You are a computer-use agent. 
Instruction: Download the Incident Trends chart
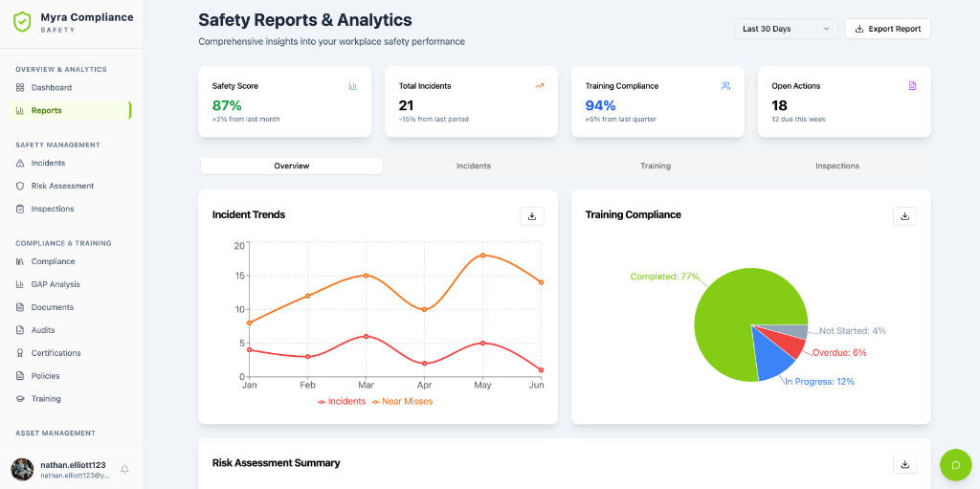click(532, 216)
